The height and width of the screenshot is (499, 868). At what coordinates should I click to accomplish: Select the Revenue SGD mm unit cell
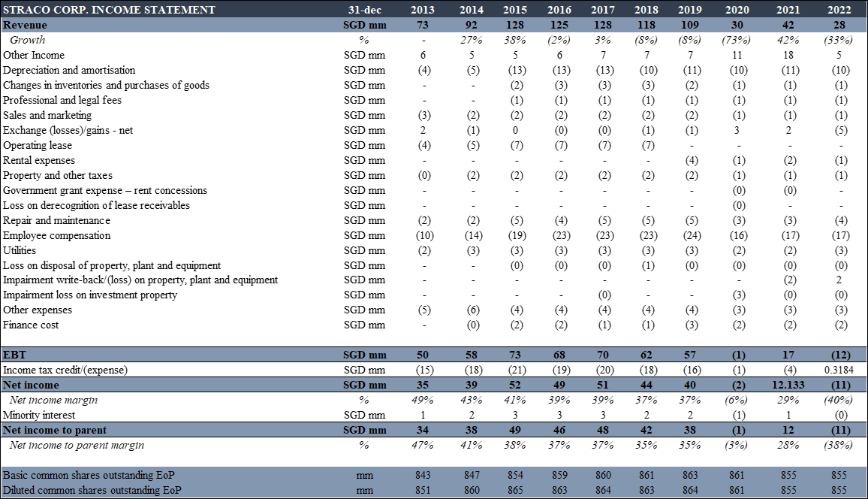[364, 25]
